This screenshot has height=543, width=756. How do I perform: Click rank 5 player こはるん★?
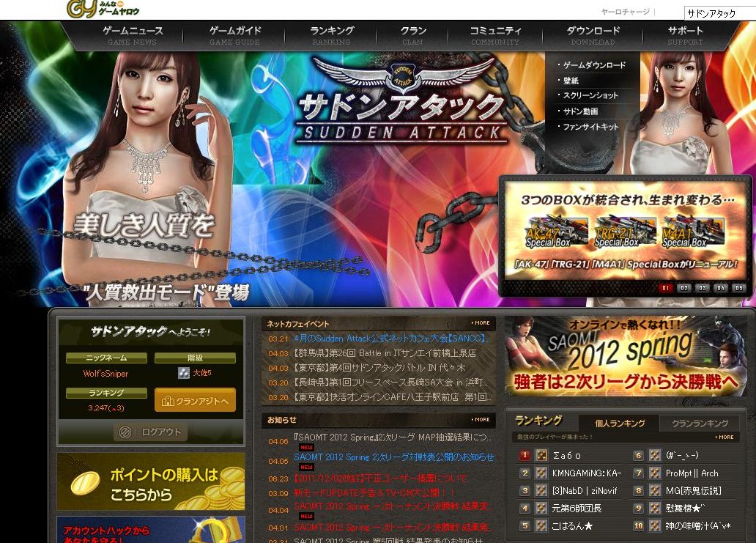click(572, 526)
